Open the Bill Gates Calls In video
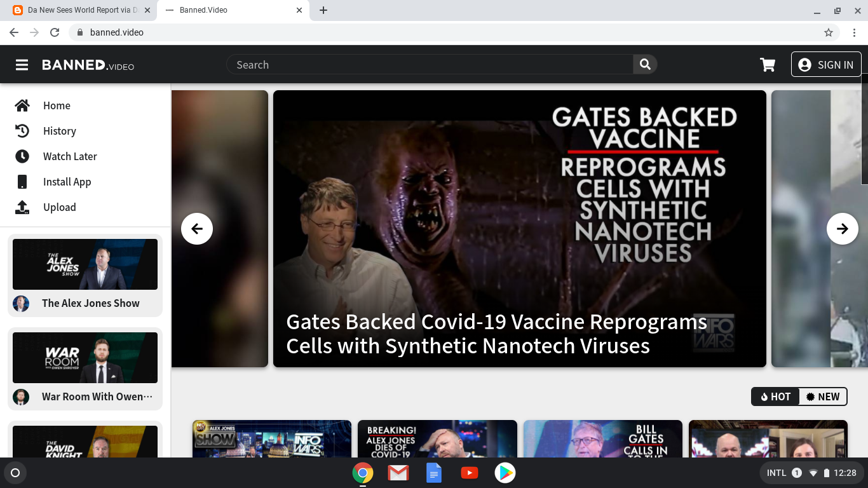The height and width of the screenshot is (488, 868). pos(603,439)
